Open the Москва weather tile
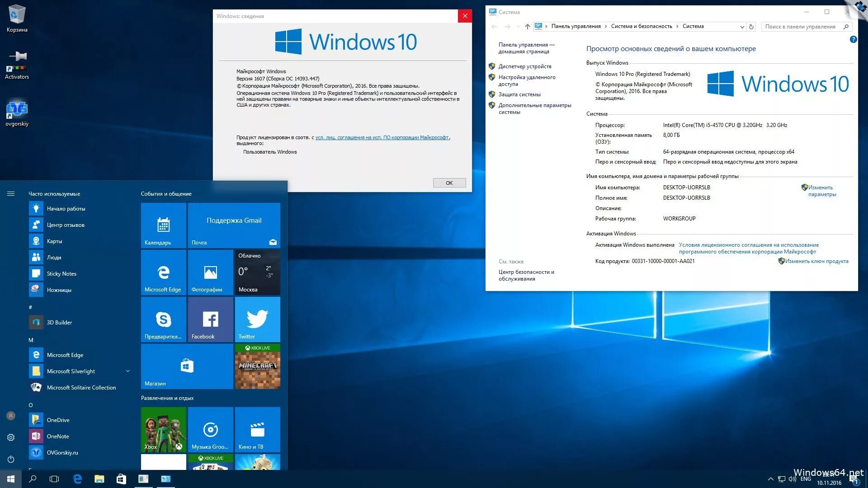Screen dimensions: 868x488 [x=258, y=272]
